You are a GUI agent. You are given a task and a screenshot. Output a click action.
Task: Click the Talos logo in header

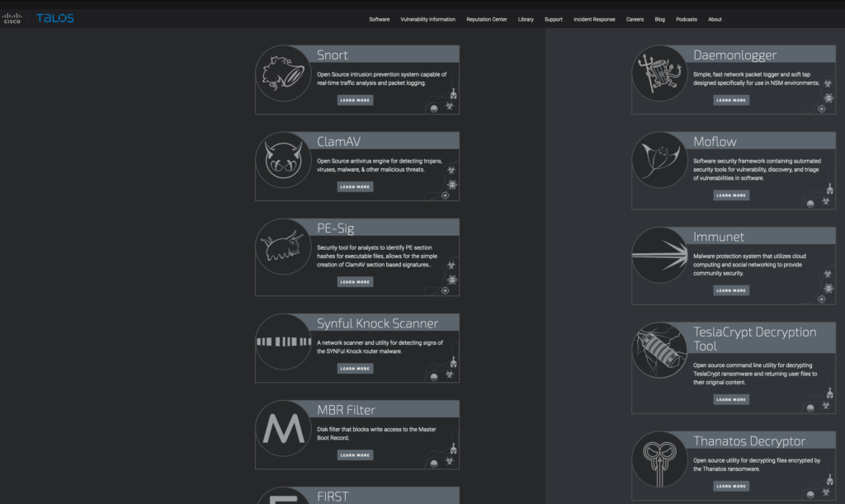pyautogui.click(x=54, y=18)
